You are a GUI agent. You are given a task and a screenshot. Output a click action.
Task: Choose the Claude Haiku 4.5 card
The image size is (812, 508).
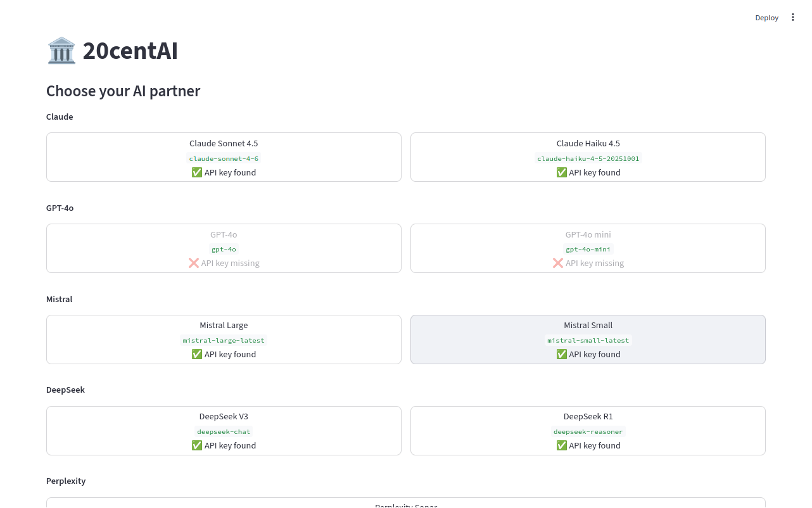pyautogui.click(x=588, y=157)
